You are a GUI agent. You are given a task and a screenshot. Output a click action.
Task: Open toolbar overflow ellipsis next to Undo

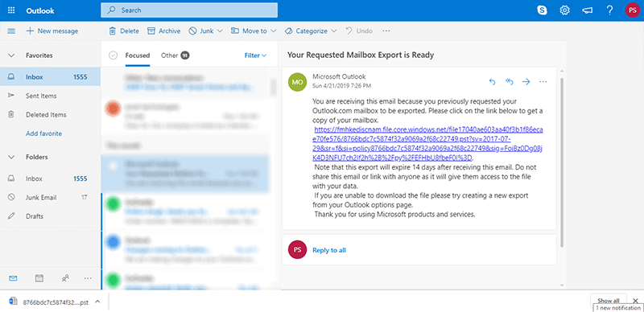coord(386,31)
